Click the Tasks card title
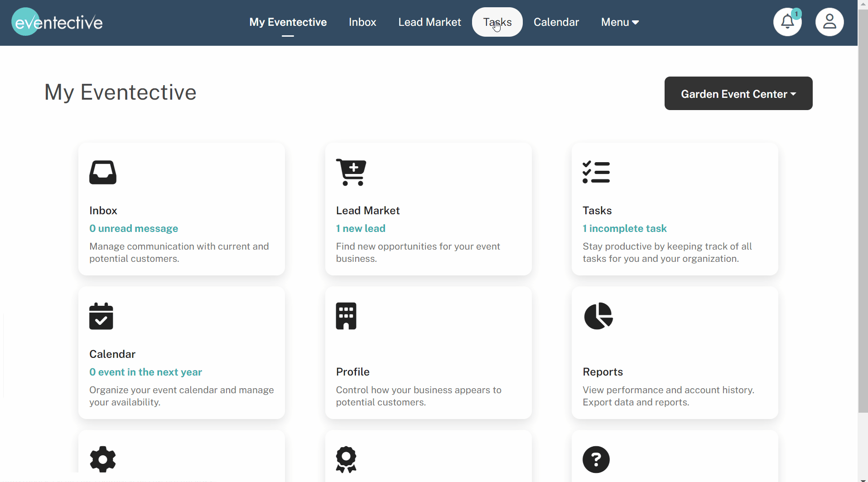The width and height of the screenshot is (868, 482). [597, 211]
